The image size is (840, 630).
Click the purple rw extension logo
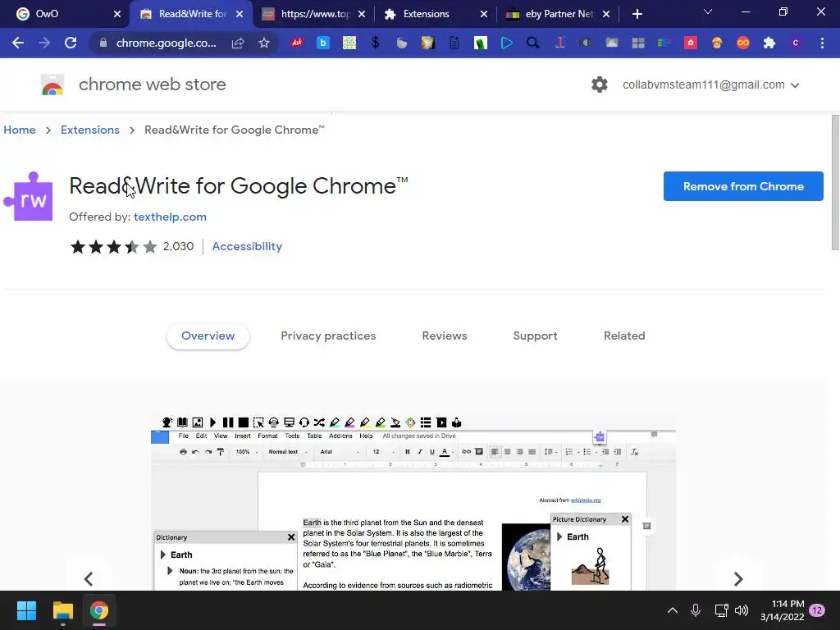29,197
